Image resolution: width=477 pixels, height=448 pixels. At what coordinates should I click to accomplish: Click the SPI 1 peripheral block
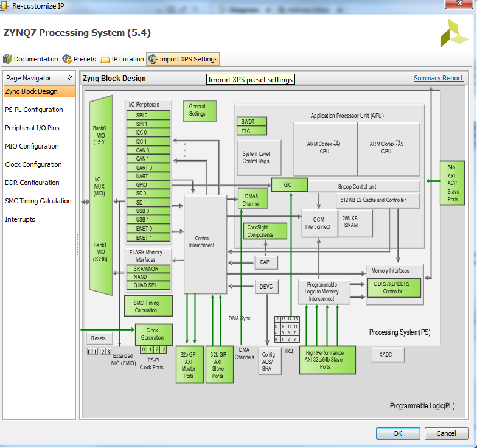148,124
